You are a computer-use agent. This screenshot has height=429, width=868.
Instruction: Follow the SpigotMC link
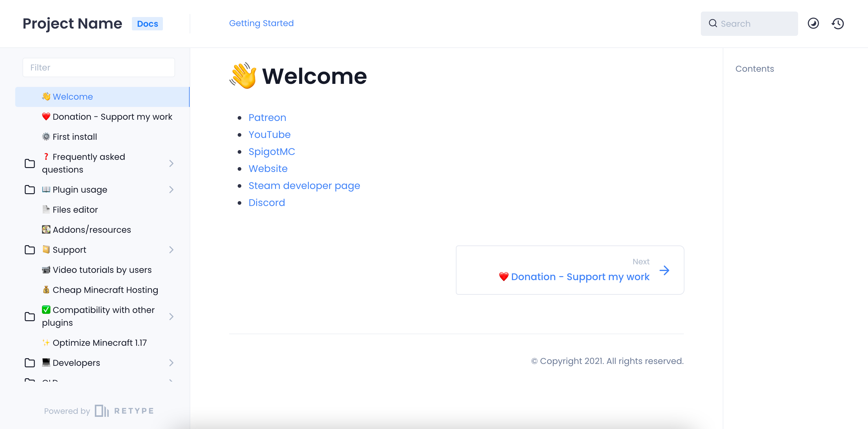[272, 151]
